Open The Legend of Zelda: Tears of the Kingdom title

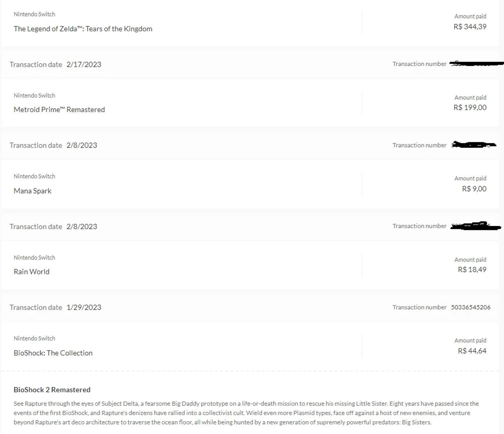click(x=83, y=29)
